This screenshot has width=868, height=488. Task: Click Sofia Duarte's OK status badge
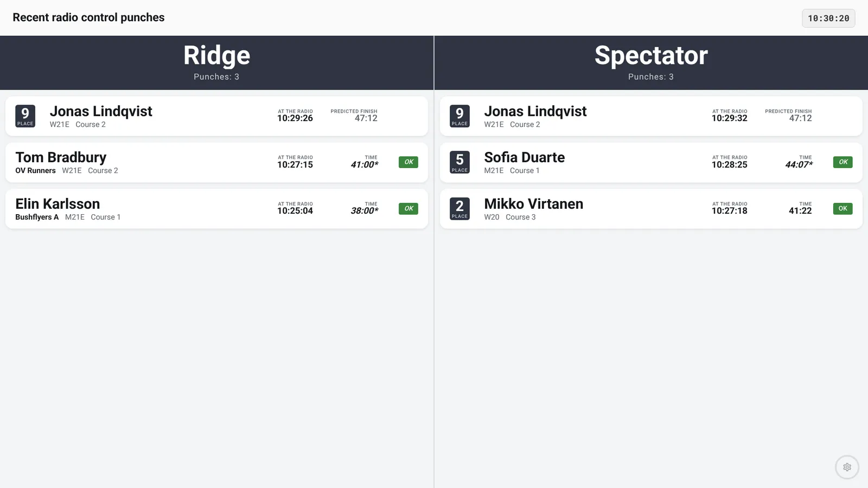(x=843, y=162)
